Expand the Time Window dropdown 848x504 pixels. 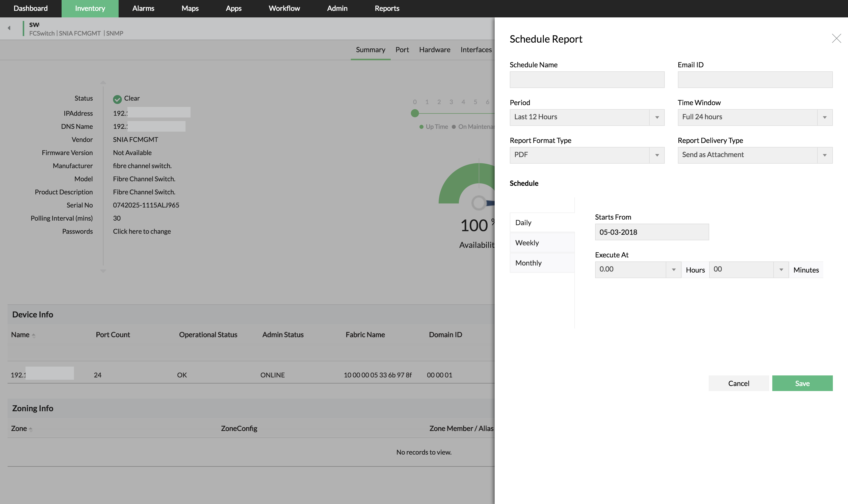tap(755, 117)
